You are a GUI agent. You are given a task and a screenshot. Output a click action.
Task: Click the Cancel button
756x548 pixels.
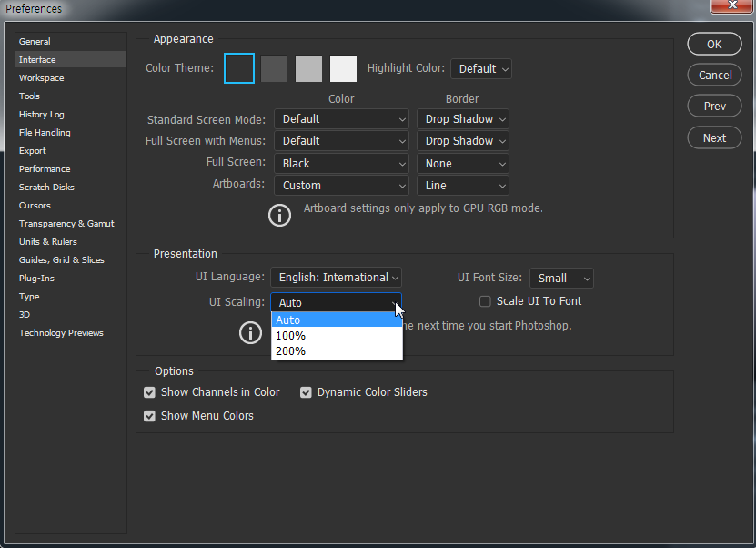[714, 75]
